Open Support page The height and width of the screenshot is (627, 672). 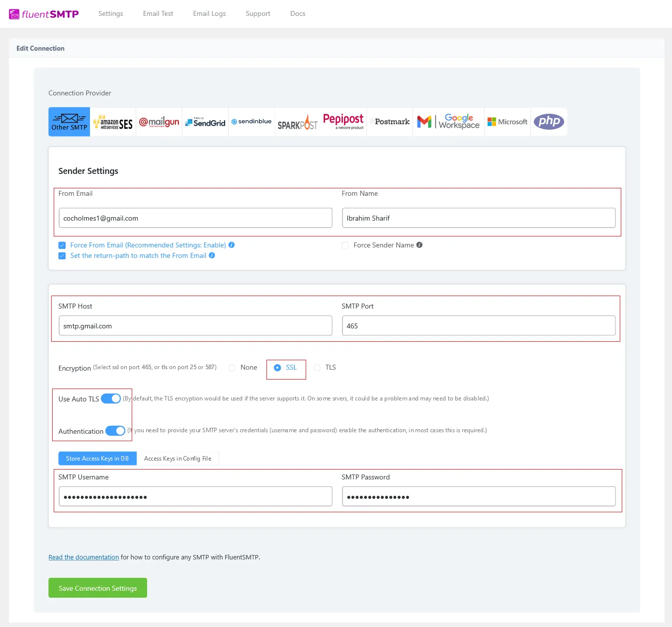click(258, 14)
